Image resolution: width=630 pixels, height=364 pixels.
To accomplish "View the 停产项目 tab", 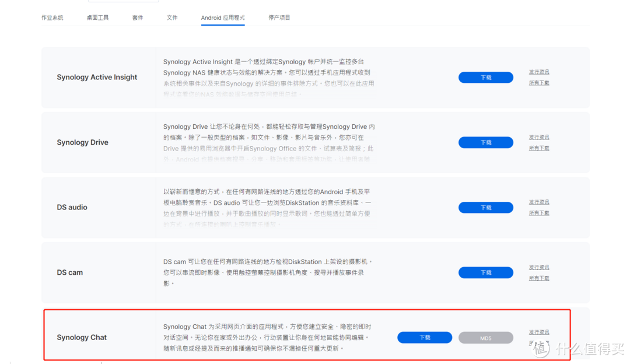I will [279, 17].
